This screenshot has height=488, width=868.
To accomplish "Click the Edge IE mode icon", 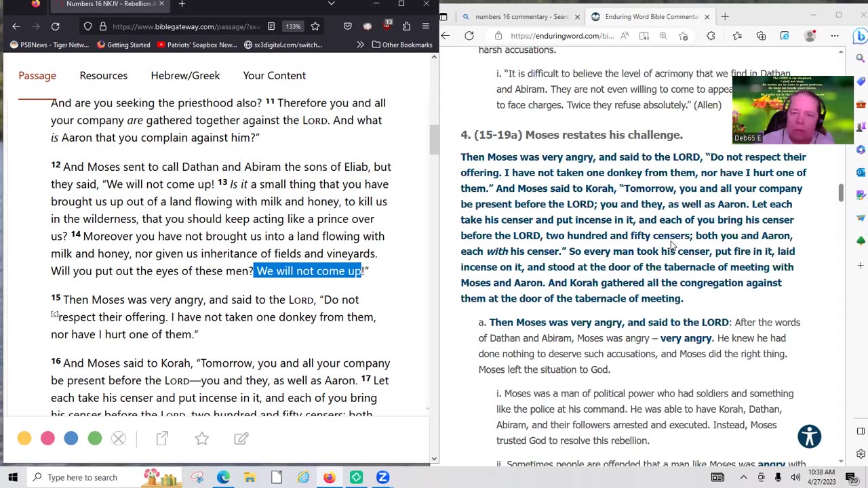I will [785, 36].
